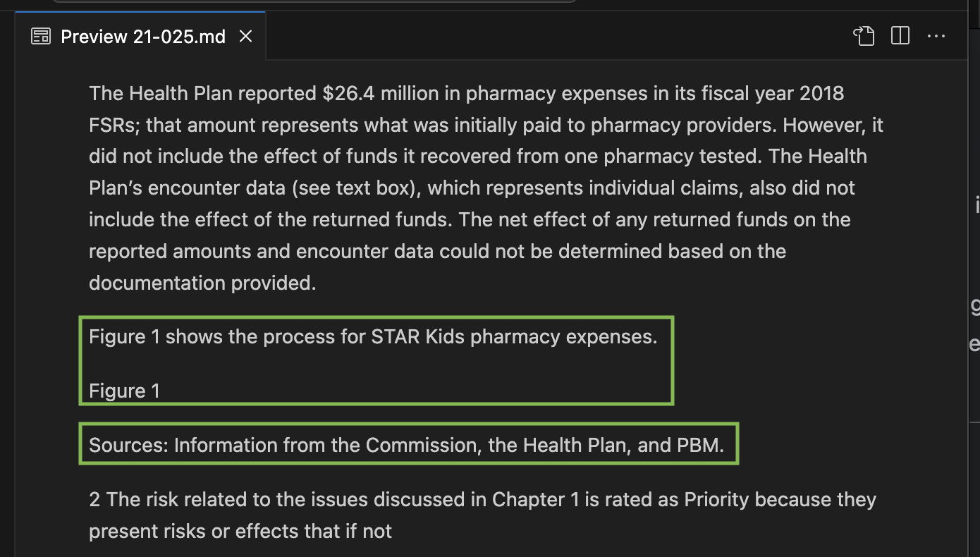Click the word "Priority" in the footnote
980x557 pixels.
click(716, 499)
